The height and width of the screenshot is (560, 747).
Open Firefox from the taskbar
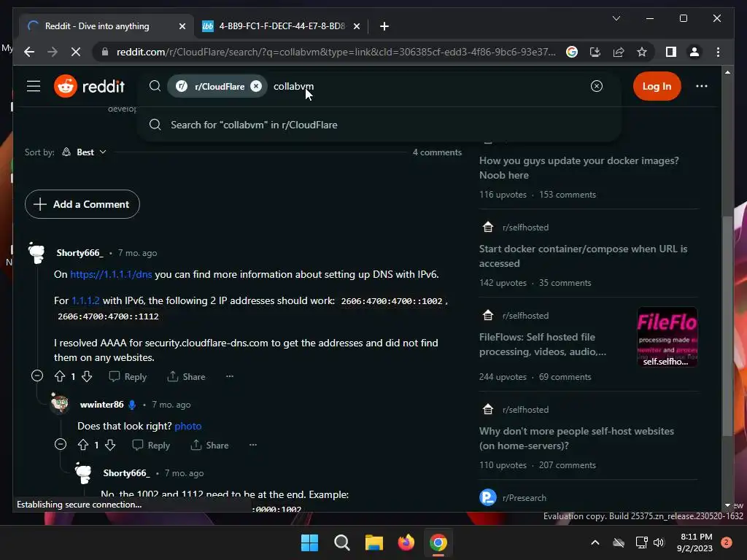tap(406, 542)
